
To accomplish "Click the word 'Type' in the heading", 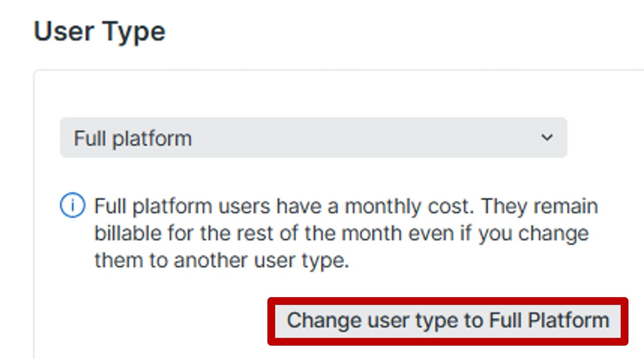I will point(133,32).
